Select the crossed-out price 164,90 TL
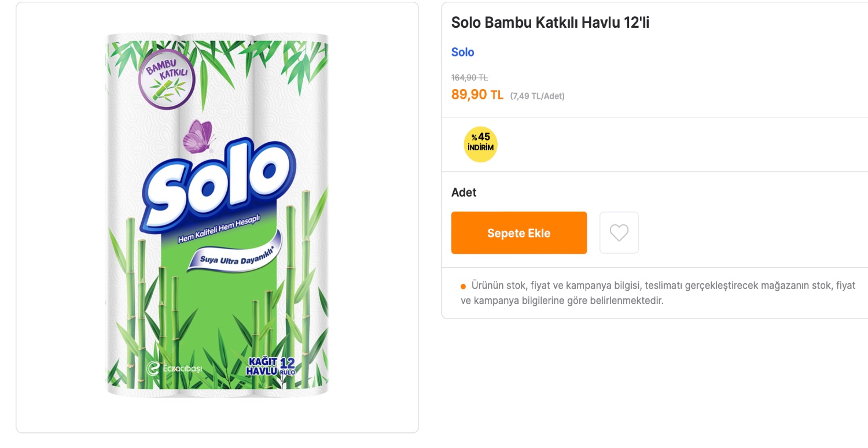868x448 pixels. tap(469, 77)
